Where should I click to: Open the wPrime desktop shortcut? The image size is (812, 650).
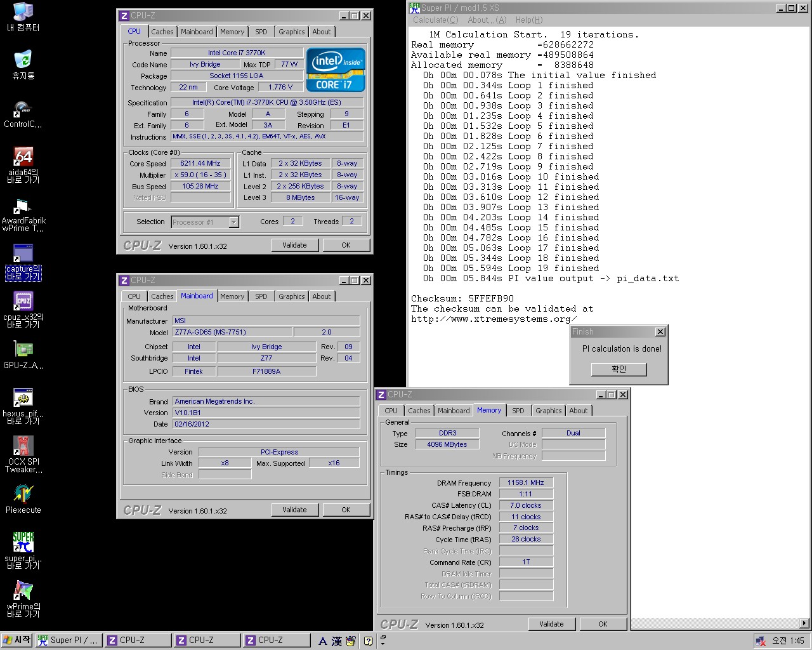tap(23, 590)
